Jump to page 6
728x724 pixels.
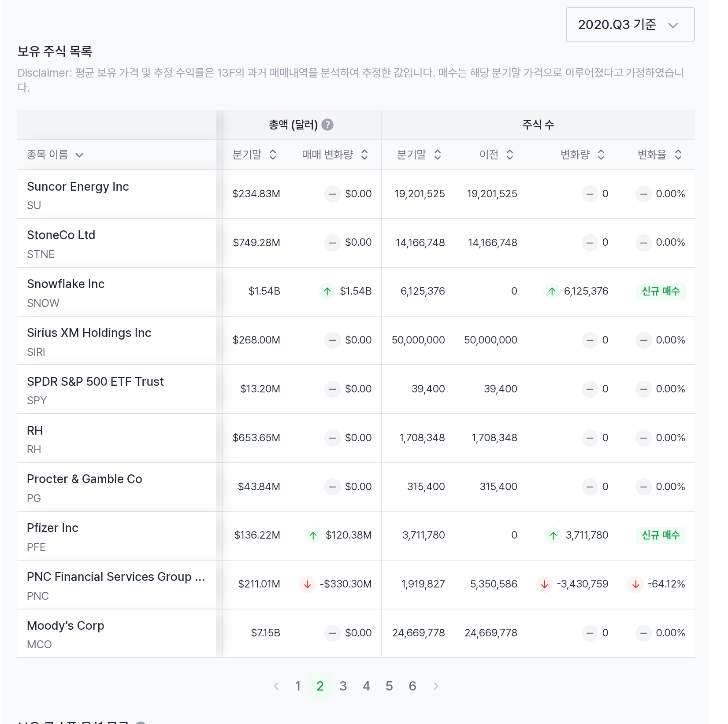click(412, 686)
